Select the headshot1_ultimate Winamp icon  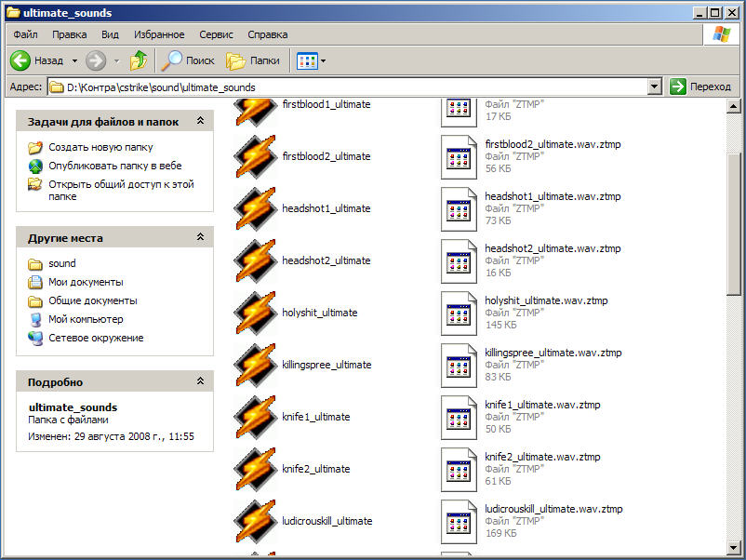click(256, 209)
